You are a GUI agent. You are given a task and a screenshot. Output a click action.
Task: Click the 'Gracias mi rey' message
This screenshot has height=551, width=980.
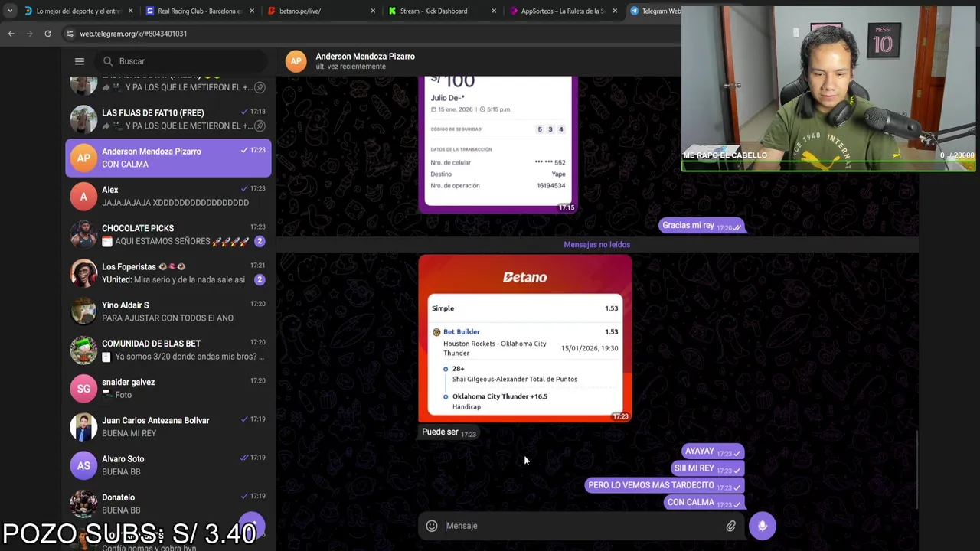(702, 226)
